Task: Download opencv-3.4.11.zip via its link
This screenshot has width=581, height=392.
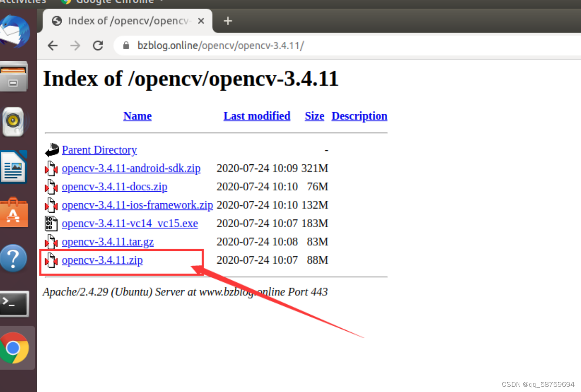Action: pyautogui.click(x=102, y=260)
